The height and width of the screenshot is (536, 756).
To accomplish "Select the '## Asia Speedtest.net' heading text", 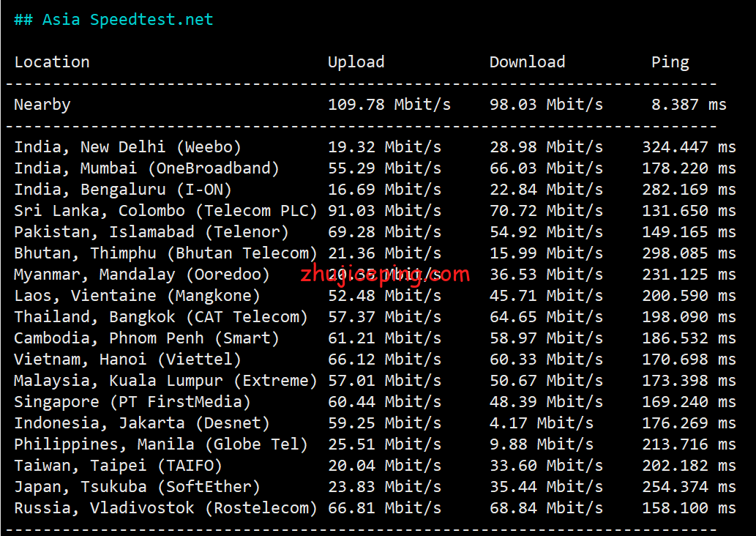I will [x=113, y=20].
